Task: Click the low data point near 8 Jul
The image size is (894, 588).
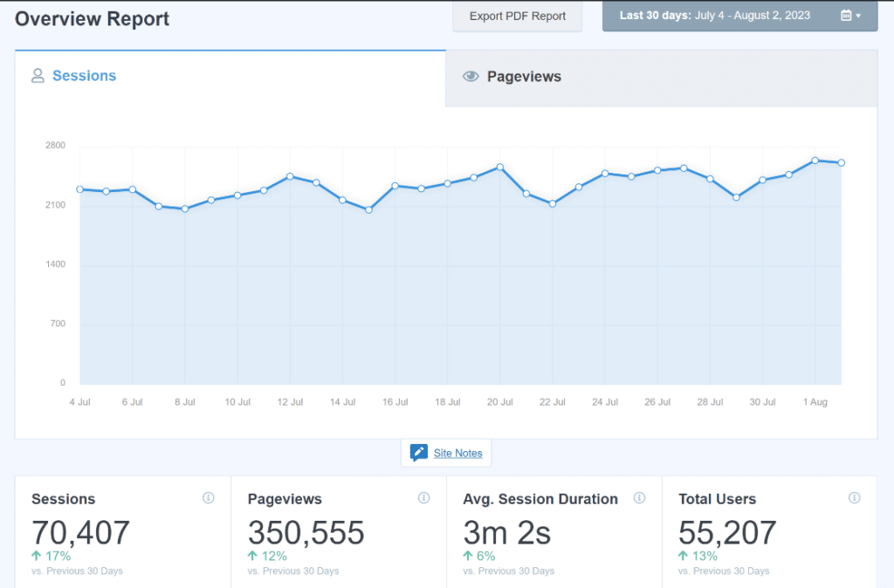Action: pyautogui.click(x=185, y=209)
